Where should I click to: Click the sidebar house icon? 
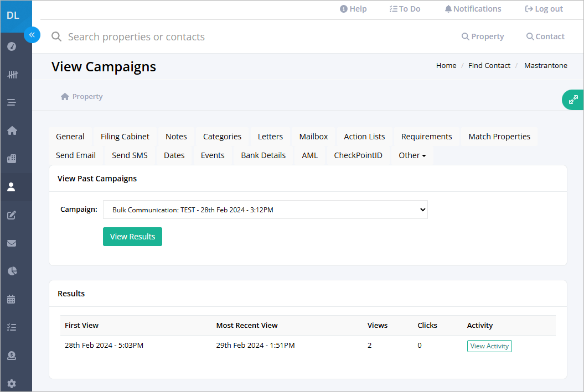pos(12,130)
